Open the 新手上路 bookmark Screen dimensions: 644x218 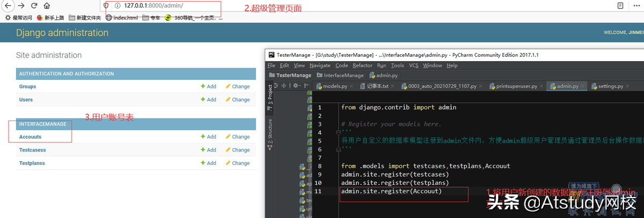coord(50,18)
